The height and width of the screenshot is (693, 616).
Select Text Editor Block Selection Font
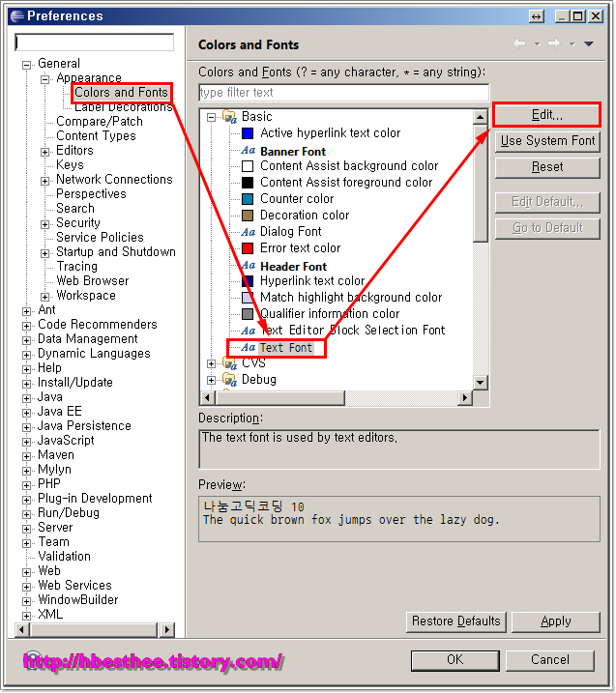(352, 331)
